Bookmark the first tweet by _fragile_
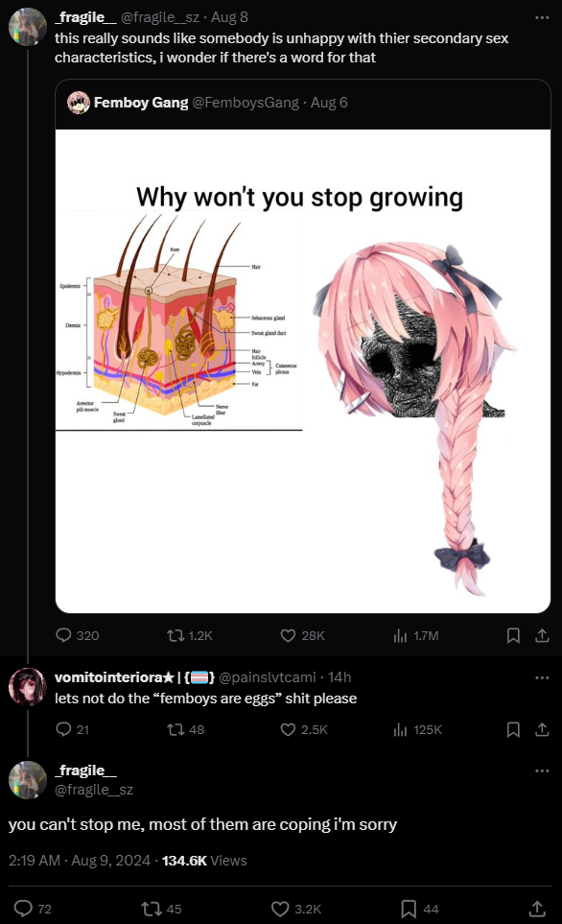Screen dimensions: 562x924 513,635
